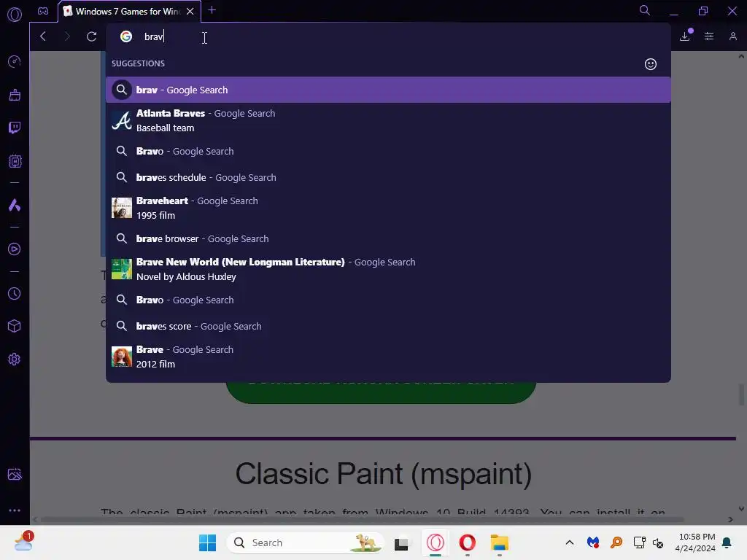747x560 pixels.
Task: Select 'braves schedule' suggestion
Action: (388, 178)
